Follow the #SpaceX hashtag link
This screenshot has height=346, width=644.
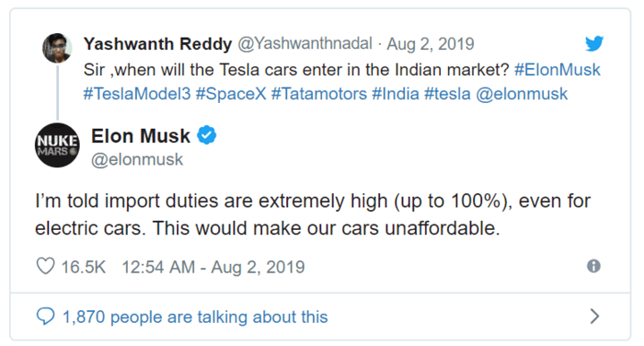coord(231,94)
